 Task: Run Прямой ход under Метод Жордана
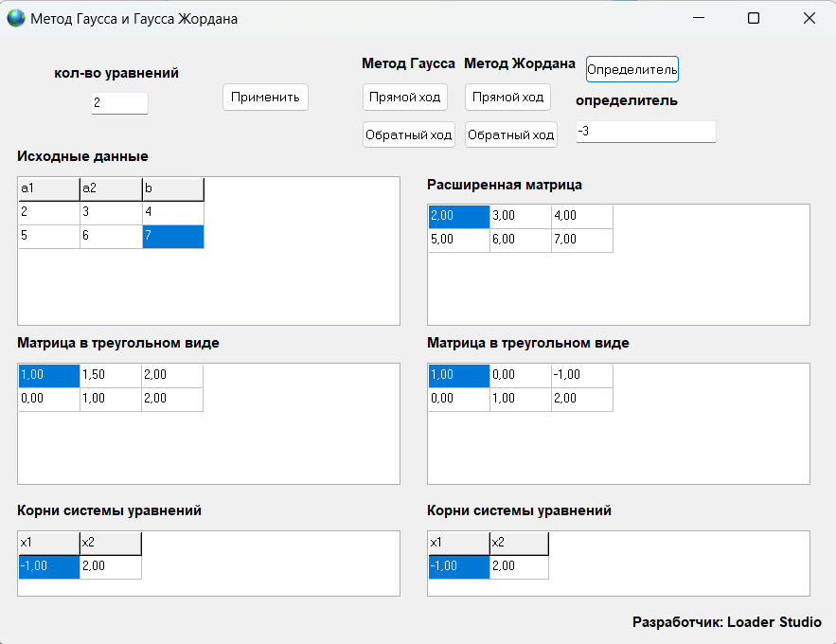point(507,97)
